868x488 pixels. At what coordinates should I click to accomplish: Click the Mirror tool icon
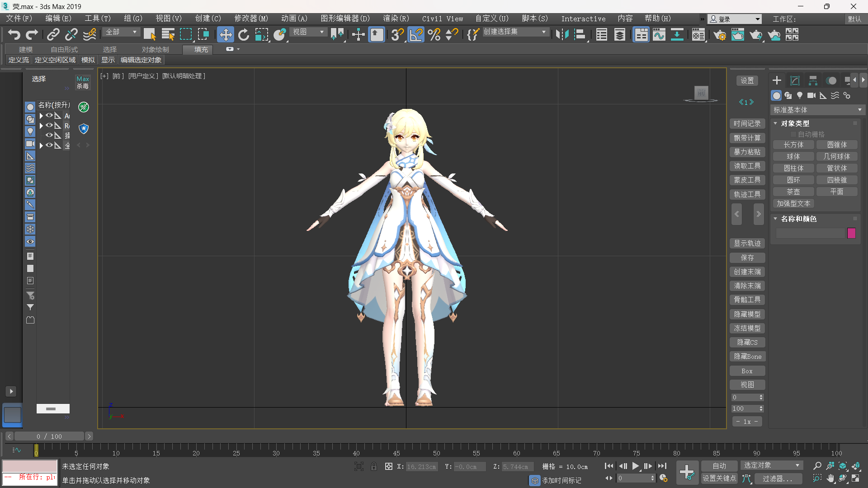pos(562,35)
